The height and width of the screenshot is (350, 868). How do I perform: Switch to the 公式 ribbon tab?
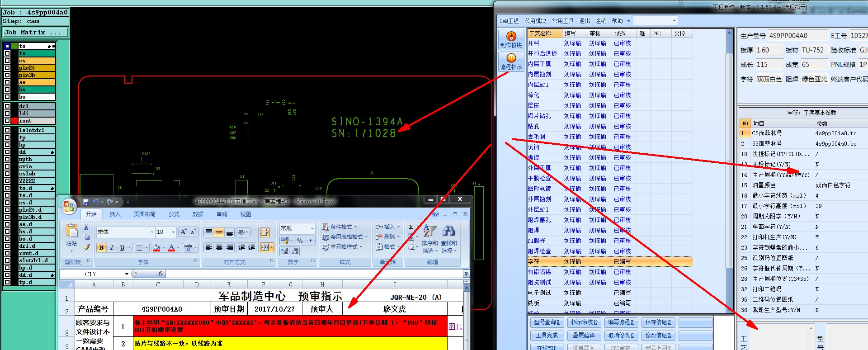pyautogui.click(x=174, y=214)
